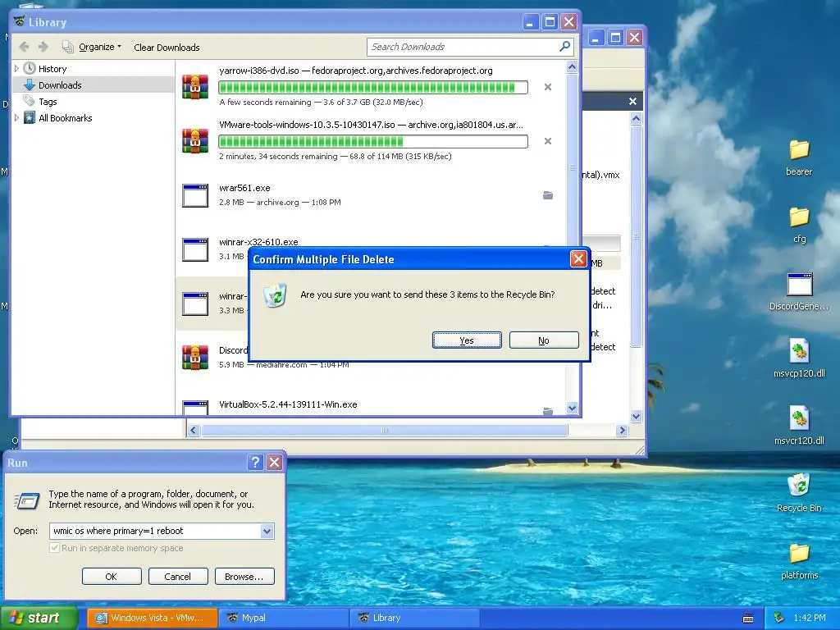This screenshot has width=840, height=630.
Task: Click Clear Downloads
Action: pyautogui.click(x=167, y=47)
